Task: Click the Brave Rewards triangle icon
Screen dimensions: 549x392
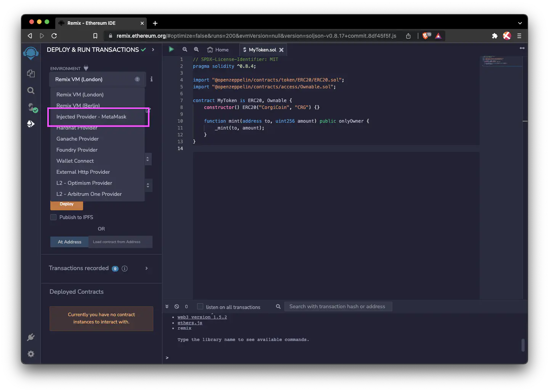Action: tap(438, 36)
